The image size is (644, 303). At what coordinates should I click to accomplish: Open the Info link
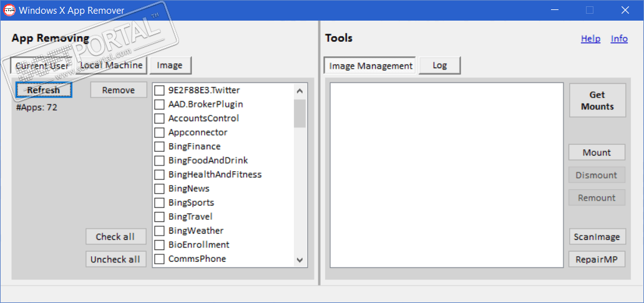point(619,39)
